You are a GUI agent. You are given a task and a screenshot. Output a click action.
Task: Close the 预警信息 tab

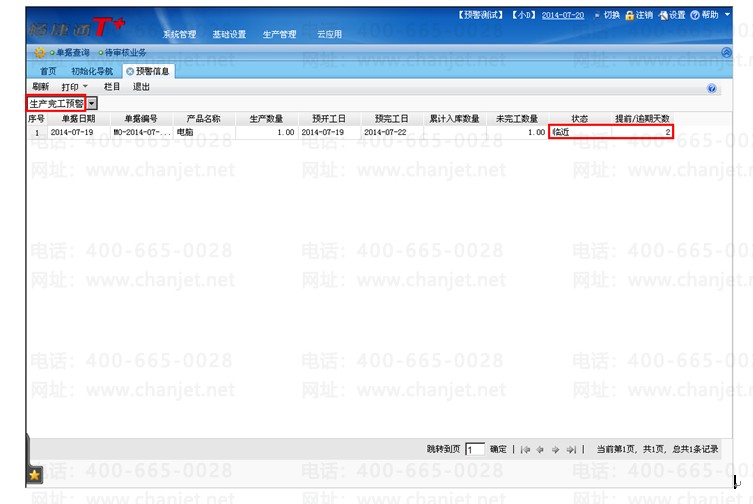[x=130, y=72]
